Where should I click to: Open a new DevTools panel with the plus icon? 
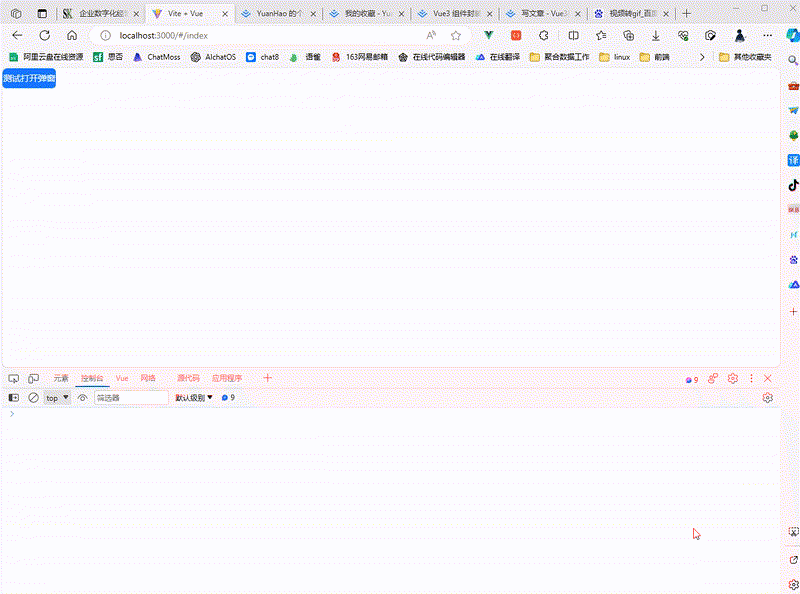[268, 378]
